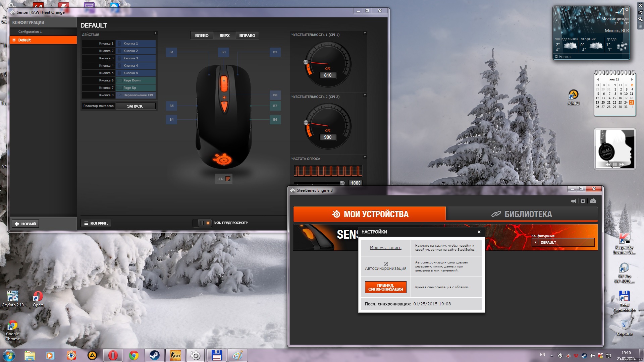Open CS:GO from the taskbar
The width and height of the screenshot is (644, 362).
175,355
